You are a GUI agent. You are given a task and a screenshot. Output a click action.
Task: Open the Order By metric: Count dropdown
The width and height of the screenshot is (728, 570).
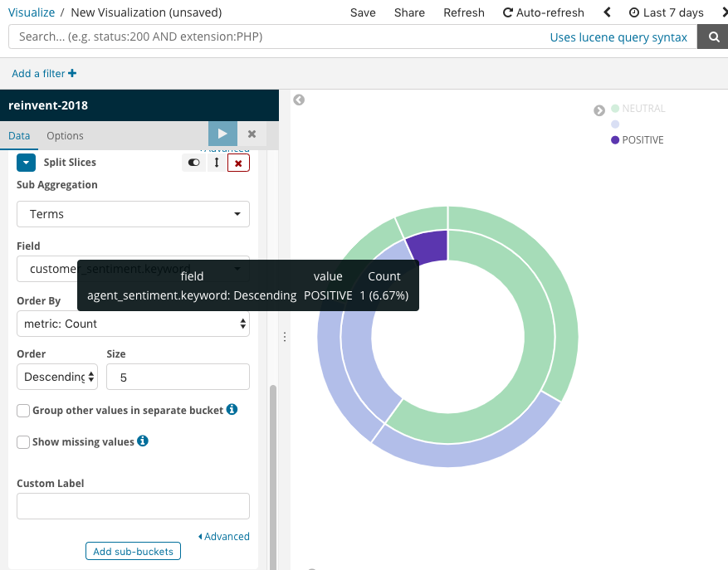pyautogui.click(x=134, y=324)
